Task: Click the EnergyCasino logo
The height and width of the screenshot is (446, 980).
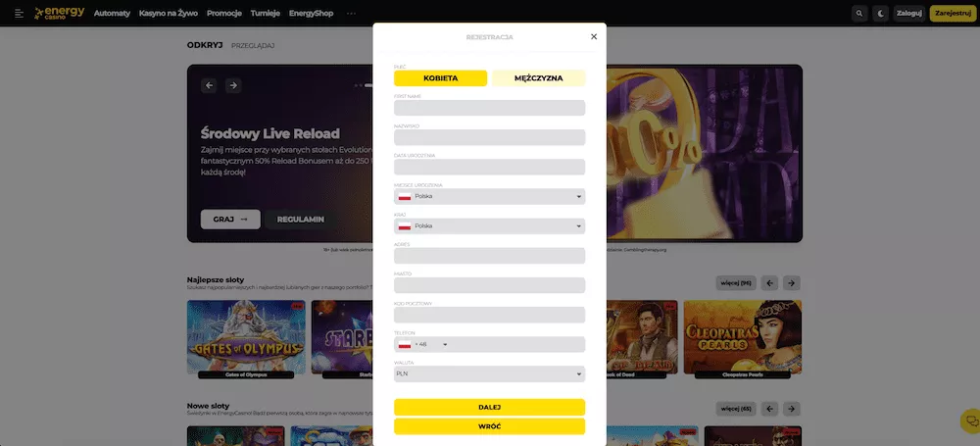Action: 60,13
